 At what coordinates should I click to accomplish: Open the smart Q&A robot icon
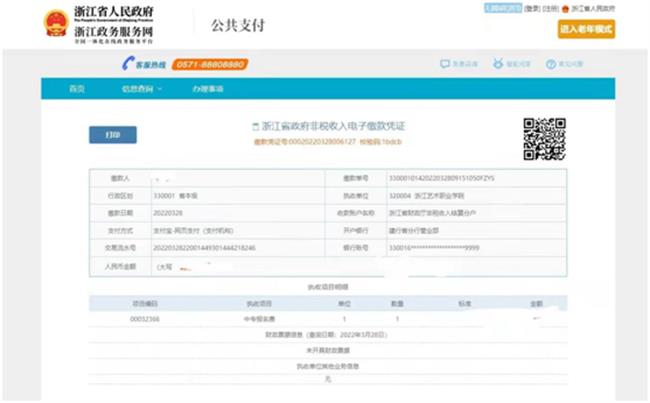point(498,64)
